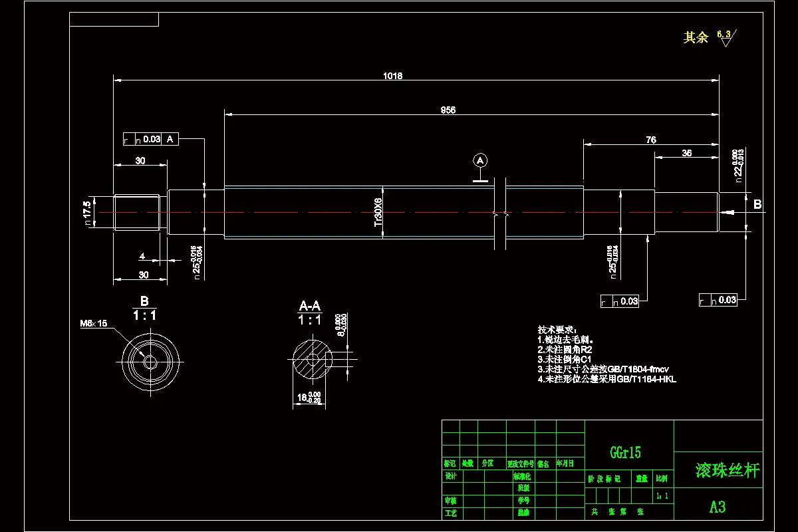This screenshot has height=532, width=798.
Task: Select the 更改文件号 header cell
Action: point(520,464)
